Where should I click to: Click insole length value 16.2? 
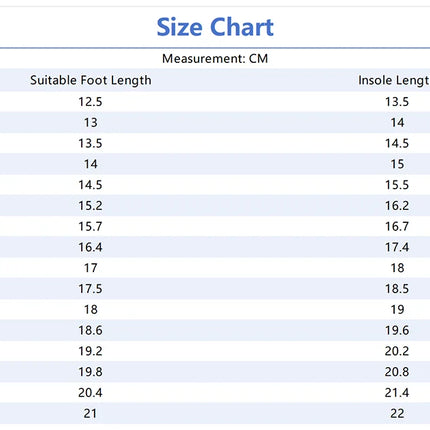coord(397,206)
